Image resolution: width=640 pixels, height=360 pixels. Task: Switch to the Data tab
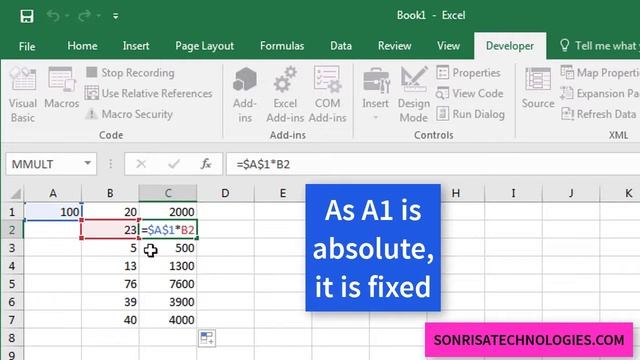341,46
